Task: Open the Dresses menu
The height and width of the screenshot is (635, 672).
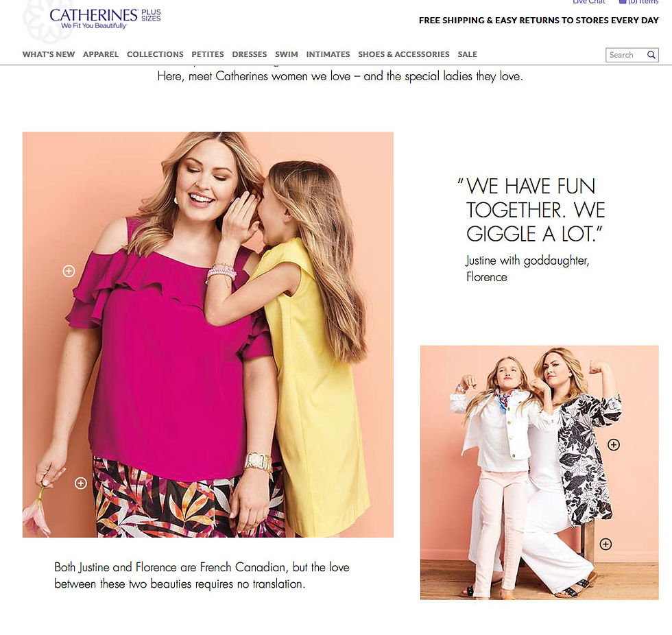Action: coord(250,54)
